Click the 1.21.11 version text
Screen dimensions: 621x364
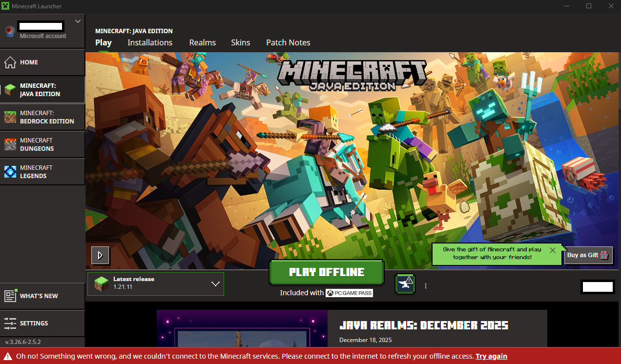(123, 287)
